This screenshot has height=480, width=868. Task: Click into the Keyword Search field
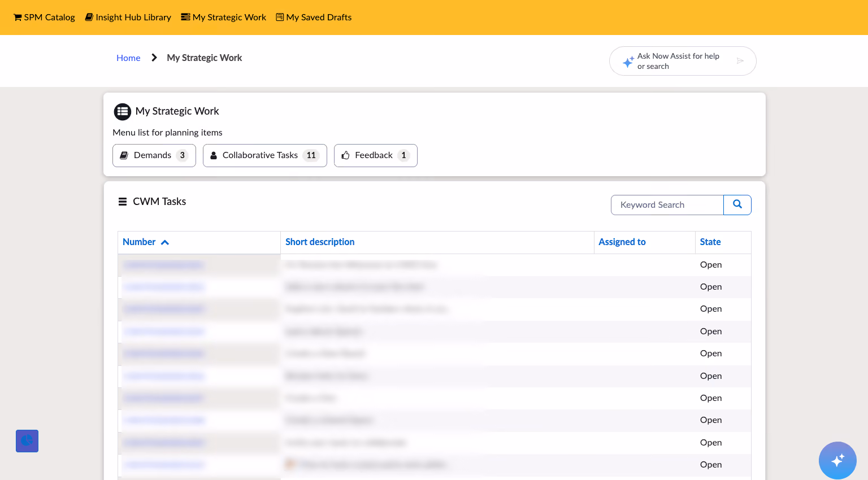click(x=667, y=205)
